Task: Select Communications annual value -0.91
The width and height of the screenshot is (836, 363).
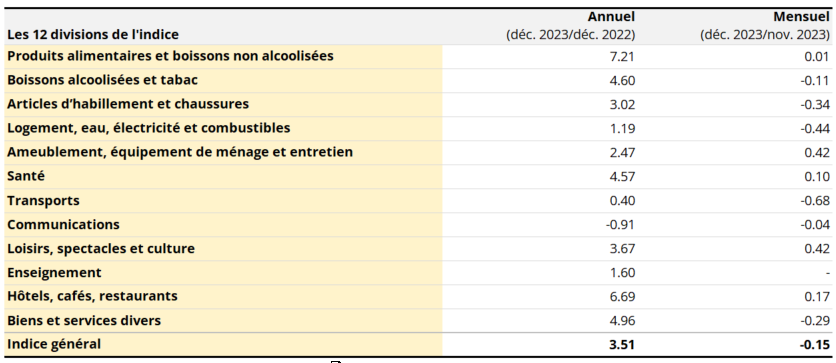Action: coord(621,225)
